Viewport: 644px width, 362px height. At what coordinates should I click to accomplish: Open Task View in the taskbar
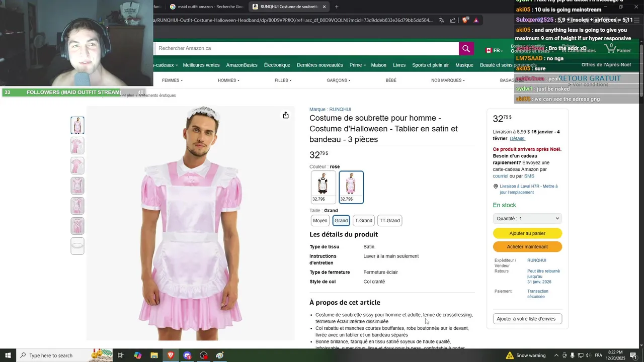121,355
